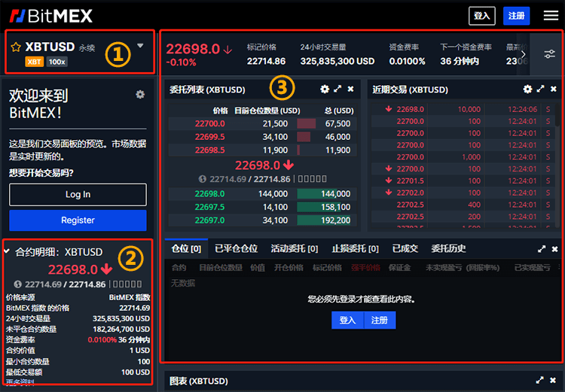565x392 pixels.
Task: Click the BitMEX logo
Action: click(50, 16)
